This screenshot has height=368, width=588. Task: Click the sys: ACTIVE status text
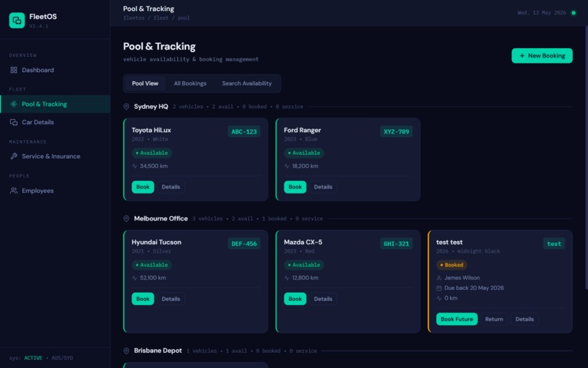pos(26,358)
